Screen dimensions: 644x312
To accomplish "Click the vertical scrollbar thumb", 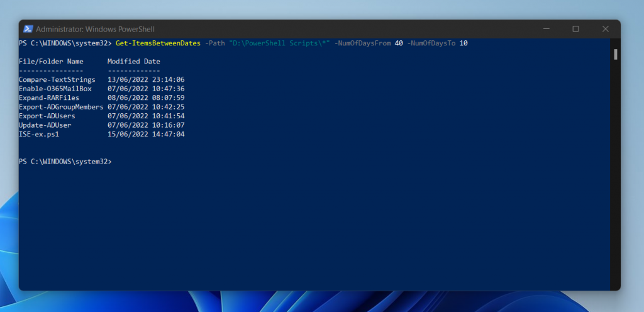I will (x=615, y=54).
